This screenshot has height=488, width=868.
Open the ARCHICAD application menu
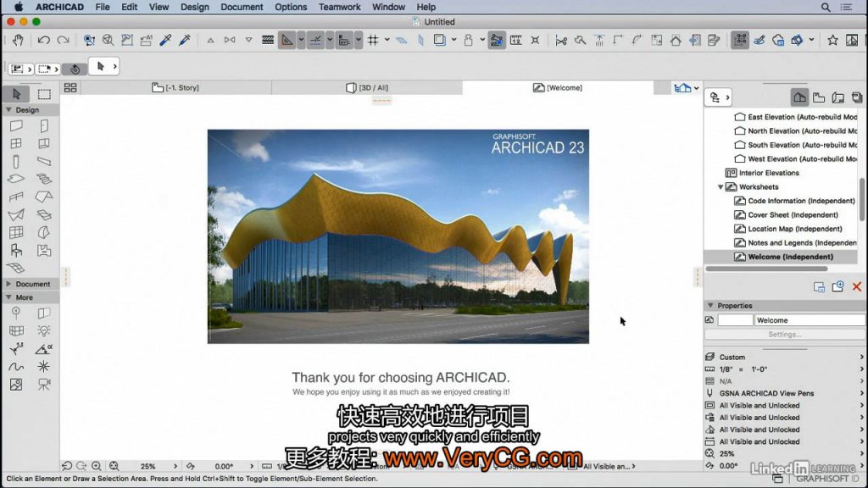click(x=60, y=7)
